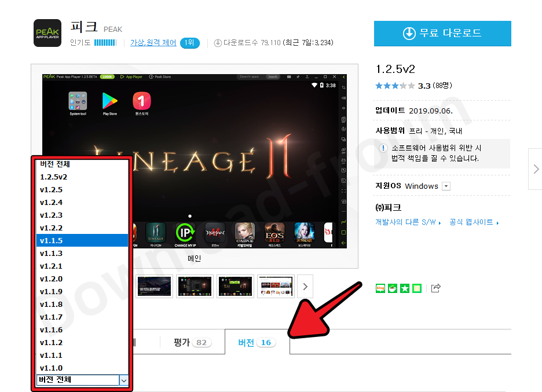This screenshot has height=392, width=542.
Task: Share via Naver cafe icon
Action: [x=393, y=288]
